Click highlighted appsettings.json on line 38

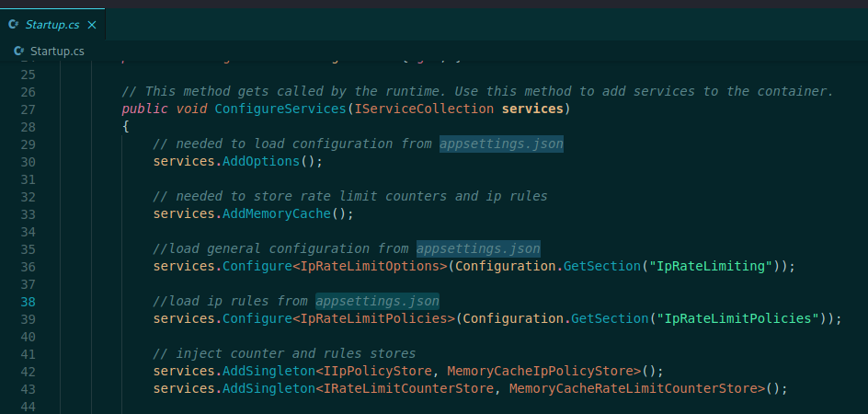click(377, 301)
